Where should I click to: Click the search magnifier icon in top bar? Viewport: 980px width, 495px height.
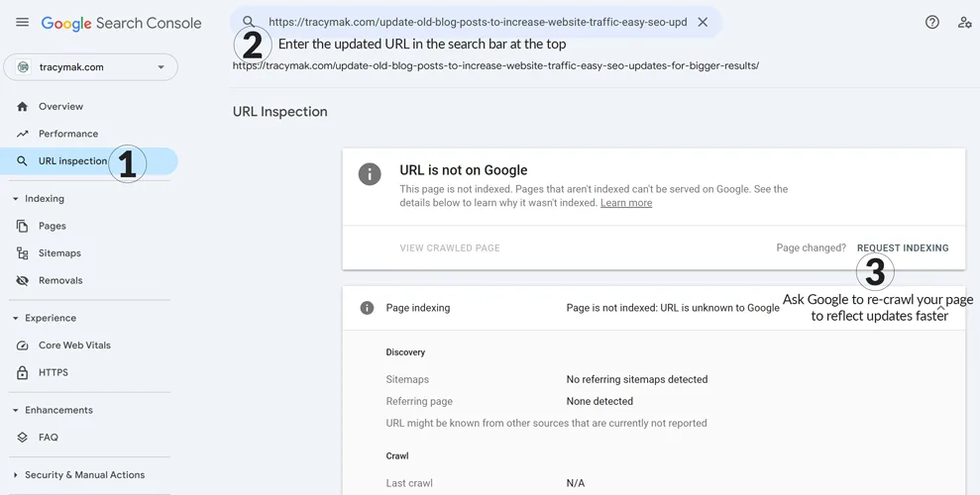coord(248,22)
